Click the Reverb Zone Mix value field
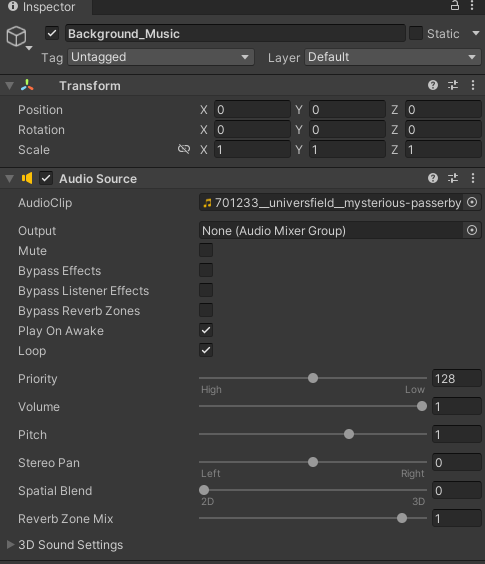Screen dimensions: 485x564 pyautogui.click(x=457, y=518)
